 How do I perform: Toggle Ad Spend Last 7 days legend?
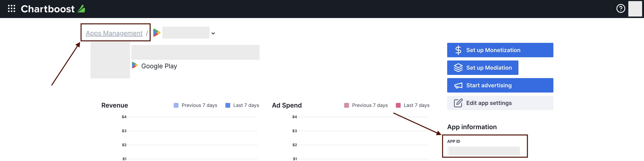412,105
